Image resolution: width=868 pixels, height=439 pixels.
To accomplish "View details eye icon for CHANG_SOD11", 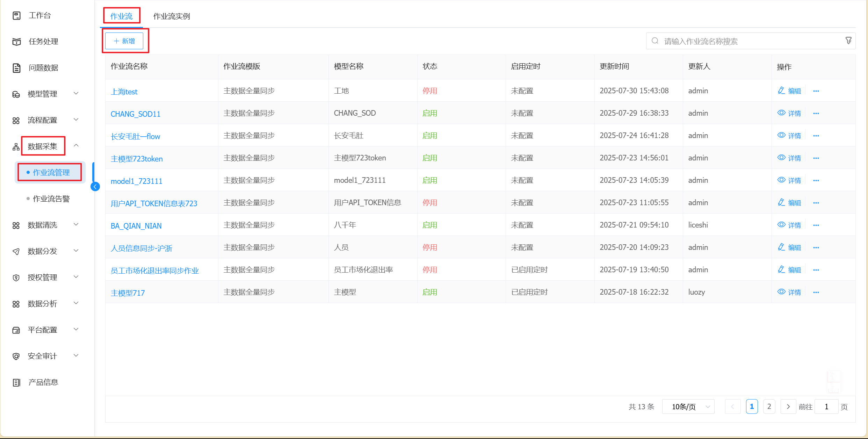I will (x=781, y=113).
